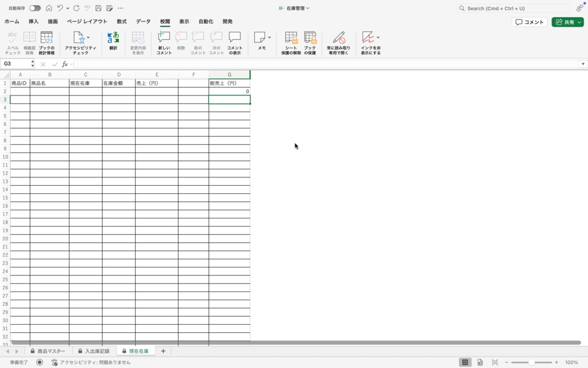The image size is (588, 368).
Task: Click アクセシビリティ: 問題ありません status
Action: (x=91, y=362)
